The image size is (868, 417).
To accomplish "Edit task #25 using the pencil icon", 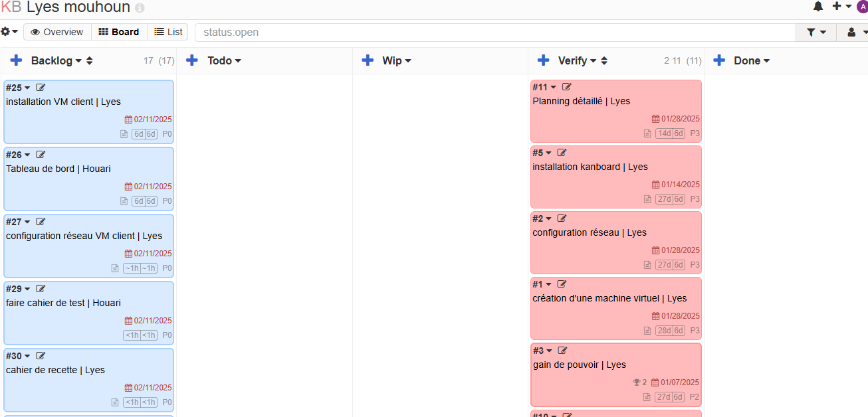I will (x=41, y=88).
